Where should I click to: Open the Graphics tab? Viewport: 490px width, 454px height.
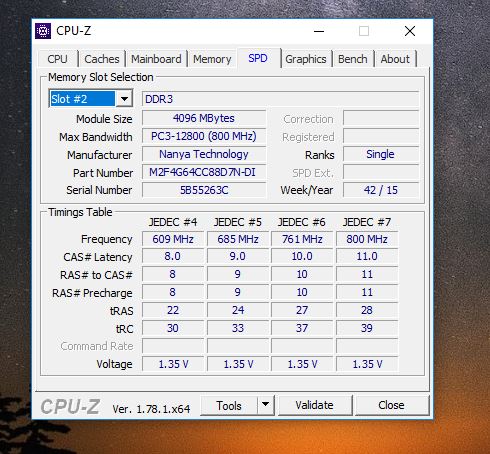[306, 59]
